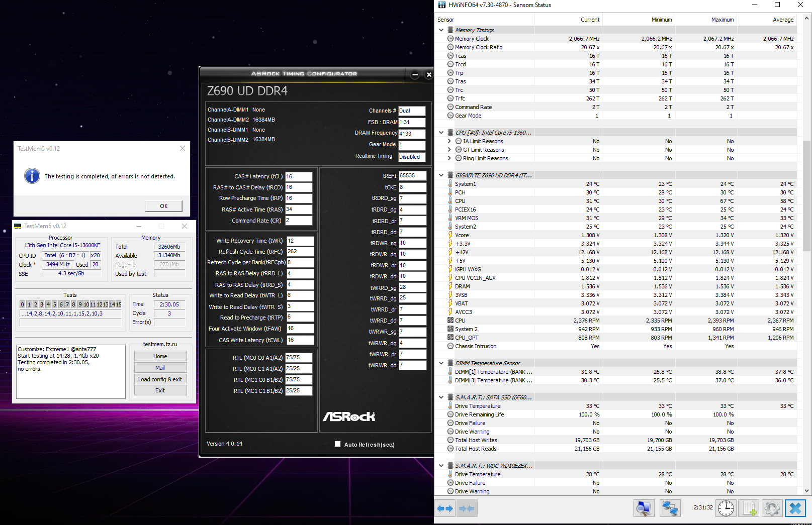Click the HWiNFO64 title bar app icon
Viewport: 812px width, 525px height.
point(442,5)
